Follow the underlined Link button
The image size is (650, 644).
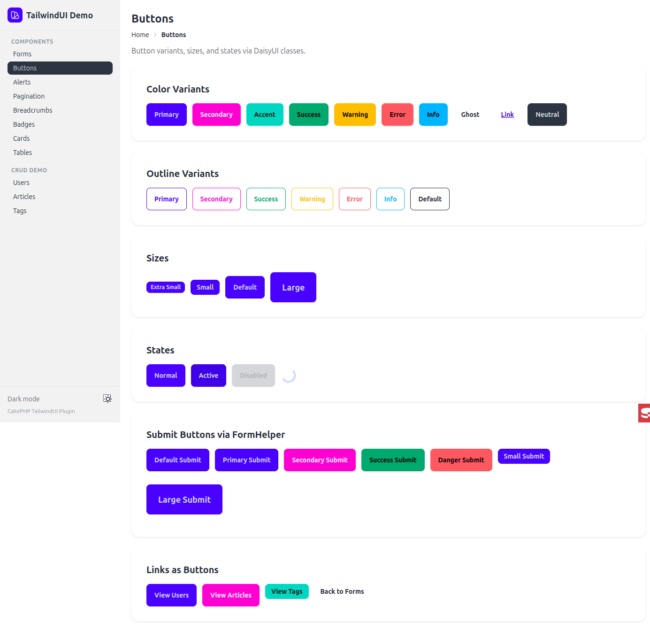507,115
